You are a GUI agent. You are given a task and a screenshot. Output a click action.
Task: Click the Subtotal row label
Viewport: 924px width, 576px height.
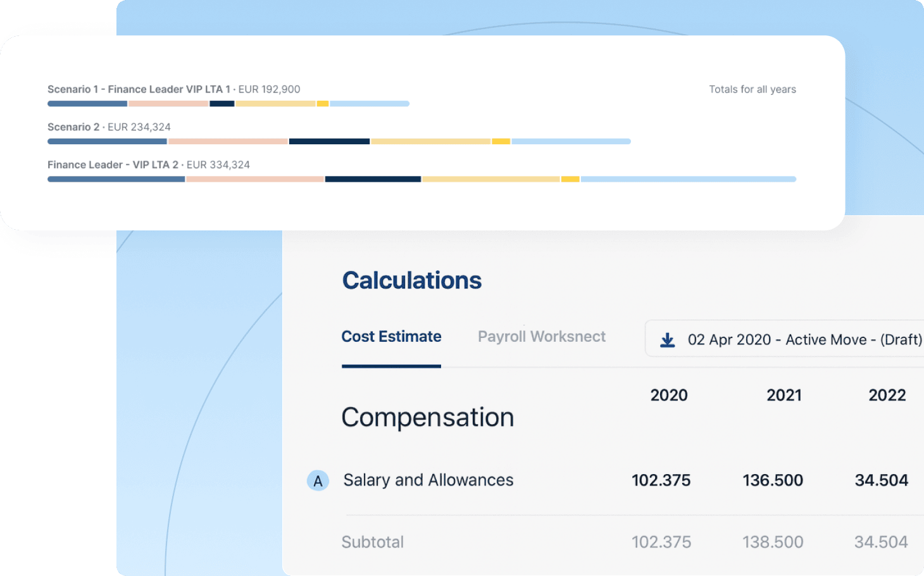(372, 542)
